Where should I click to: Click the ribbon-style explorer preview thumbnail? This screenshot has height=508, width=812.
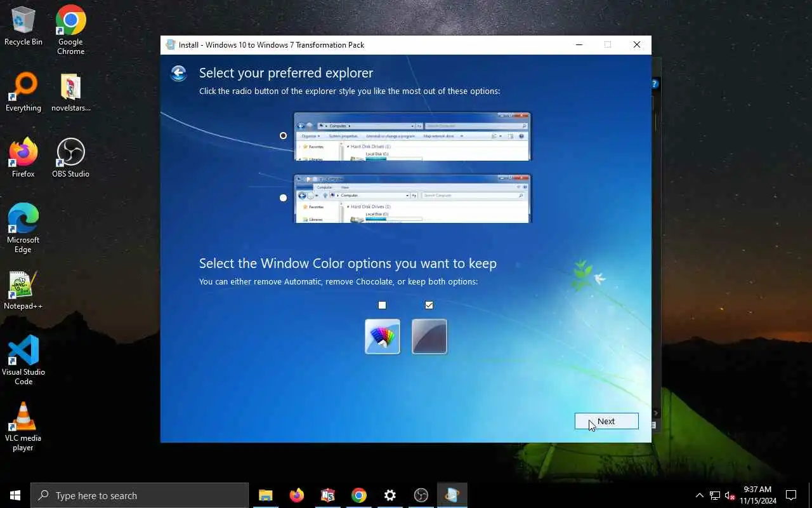point(412,199)
